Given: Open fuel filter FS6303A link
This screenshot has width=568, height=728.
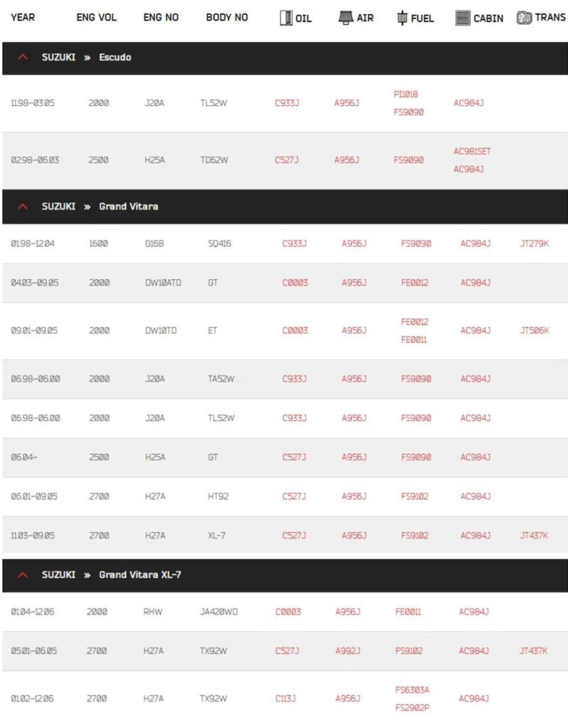Looking at the screenshot, I should point(412,690).
